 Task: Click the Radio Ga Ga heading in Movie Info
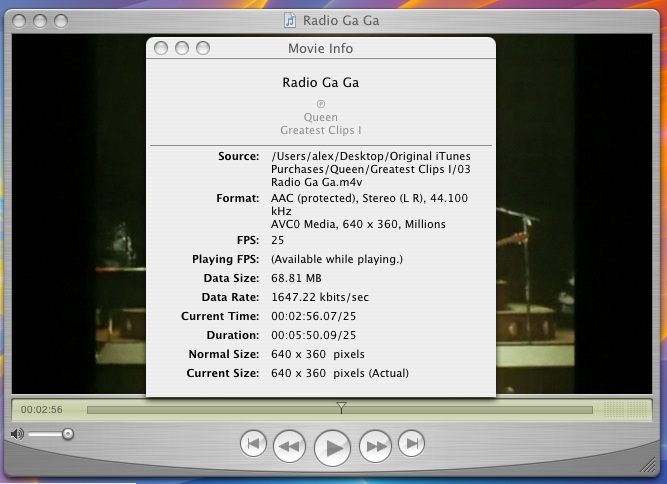point(321,83)
